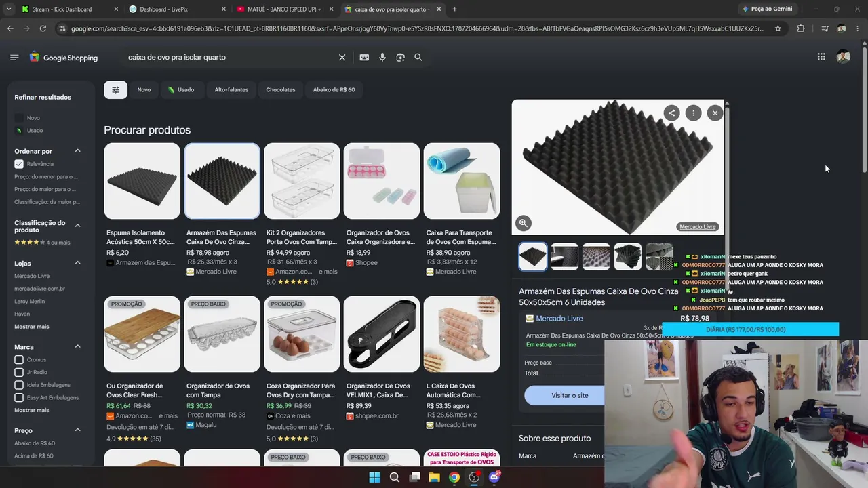View site information in the address bar
The image size is (868, 488).
[x=62, y=28]
